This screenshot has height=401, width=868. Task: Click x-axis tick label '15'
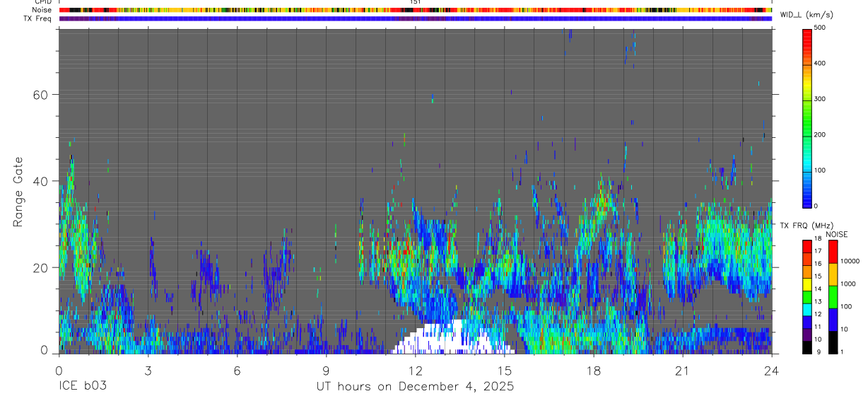click(x=505, y=370)
